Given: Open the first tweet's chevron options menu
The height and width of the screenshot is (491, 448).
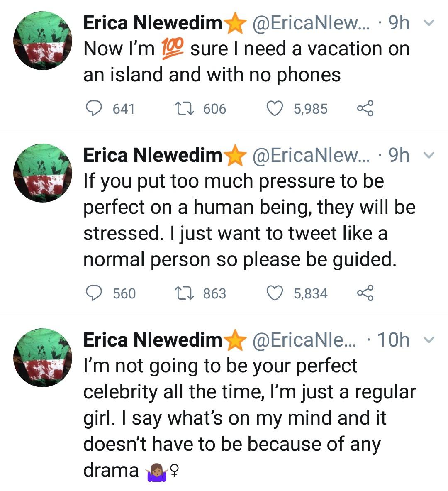Looking at the screenshot, I should click(430, 23).
